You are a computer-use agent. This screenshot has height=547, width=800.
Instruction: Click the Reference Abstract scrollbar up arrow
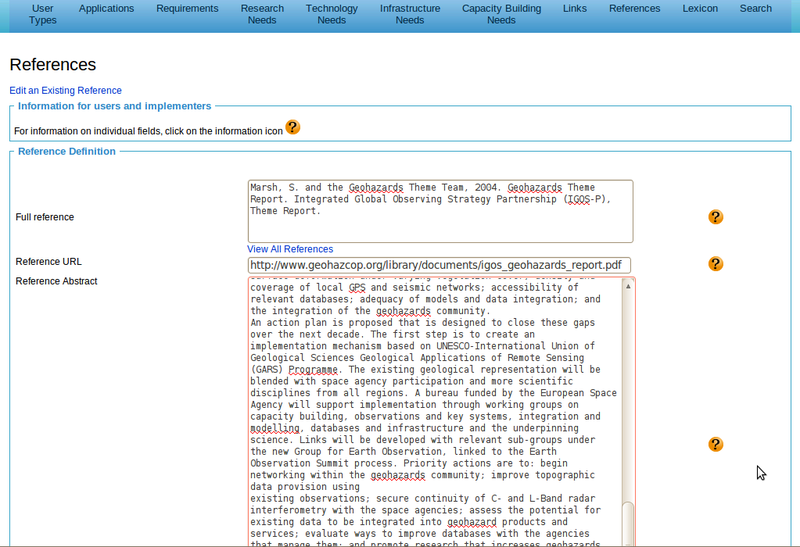click(x=628, y=286)
